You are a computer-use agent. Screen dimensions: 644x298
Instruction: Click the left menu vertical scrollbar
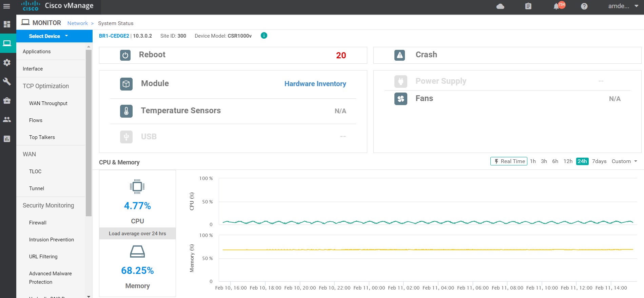pos(89,132)
